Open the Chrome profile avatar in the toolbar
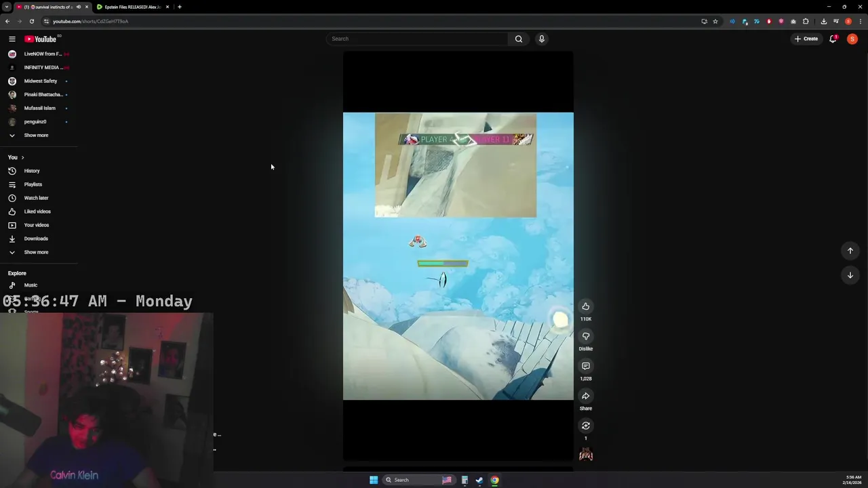Viewport: 868px width, 488px height. tap(848, 21)
